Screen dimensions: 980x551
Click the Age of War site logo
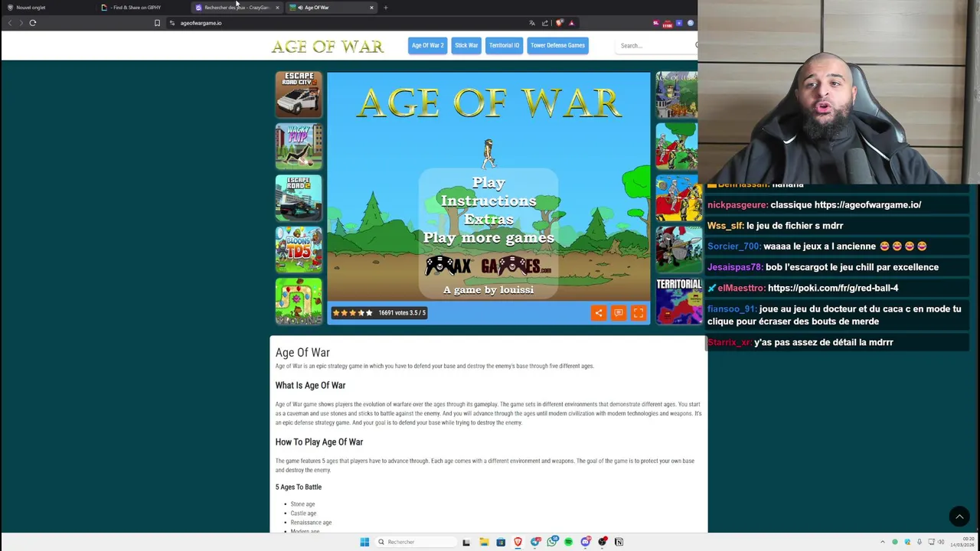click(x=328, y=46)
